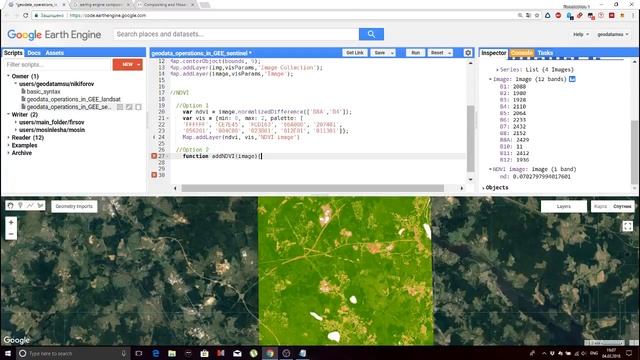The image size is (640, 360).
Task: Click the Geometry Imports button
Action: (74, 207)
